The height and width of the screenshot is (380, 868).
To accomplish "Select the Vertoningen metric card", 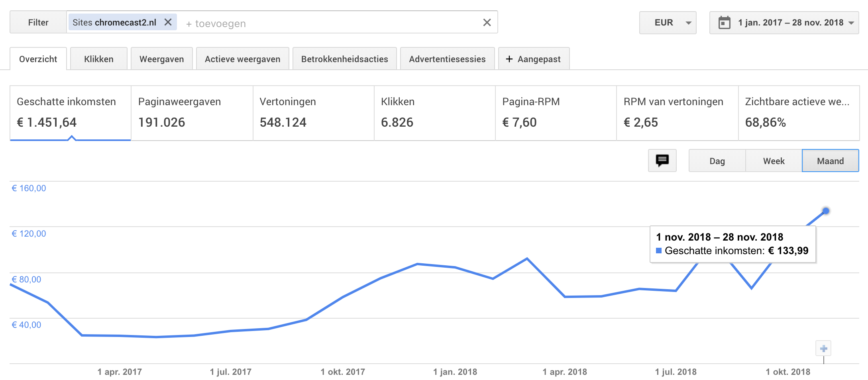I will 314,113.
